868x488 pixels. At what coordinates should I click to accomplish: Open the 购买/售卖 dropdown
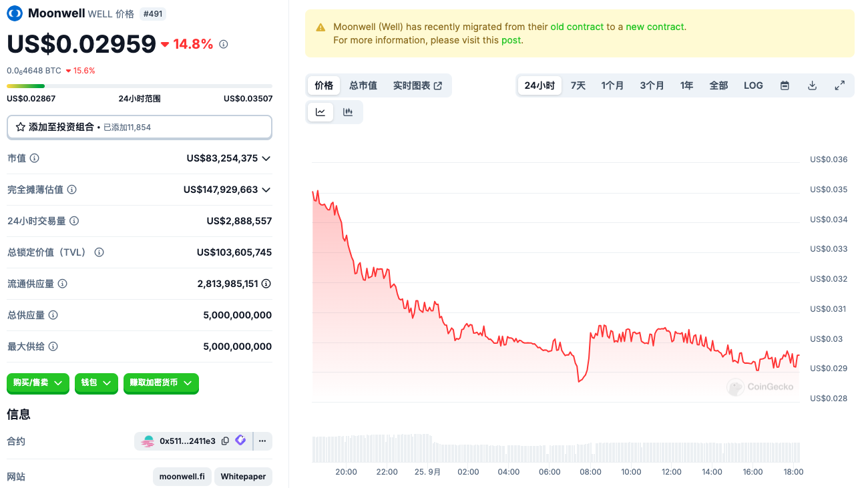(38, 383)
